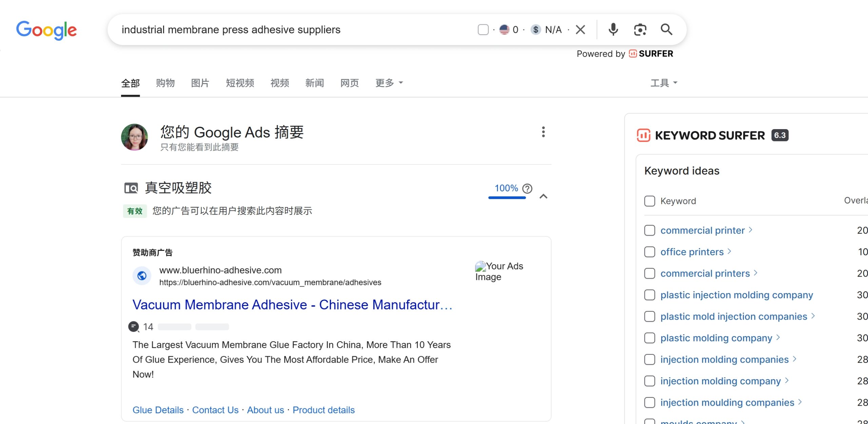This screenshot has width=868, height=424.
Task: Click the dollar CPC icon
Action: click(536, 30)
